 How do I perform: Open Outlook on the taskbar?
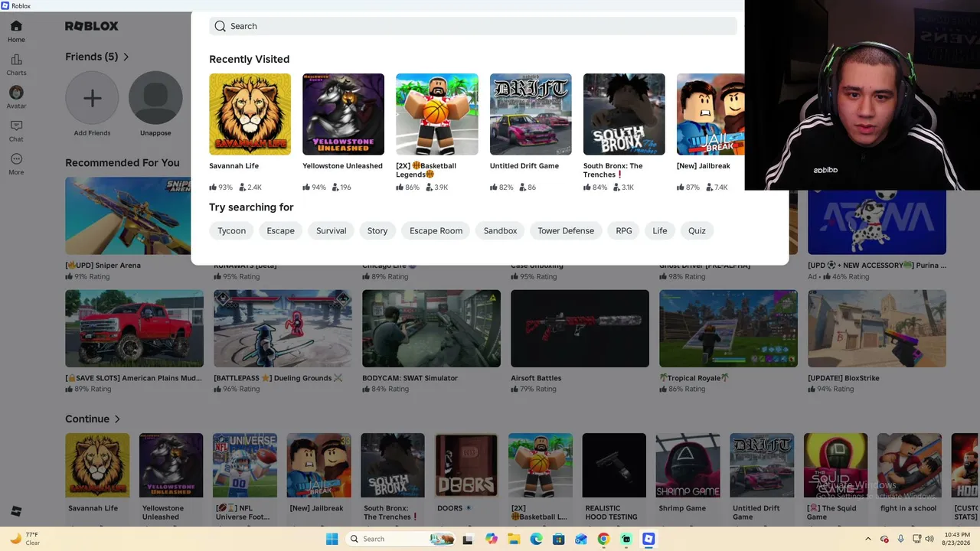click(581, 539)
